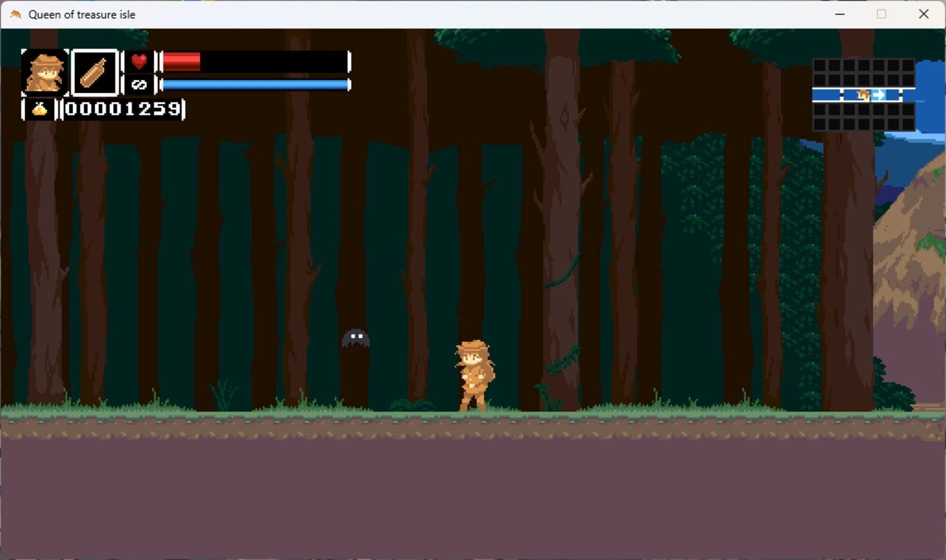Click the white arrow on the minimap
This screenshot has height=560, width=946.
pyautogui.click(x=879, y=95)
